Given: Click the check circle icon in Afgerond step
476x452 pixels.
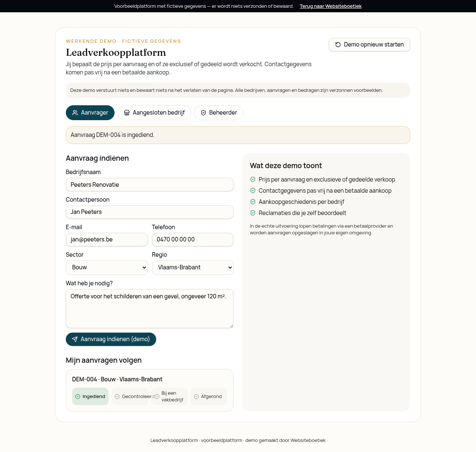Looking at the screenshot, I should click(x=196, y=397).
